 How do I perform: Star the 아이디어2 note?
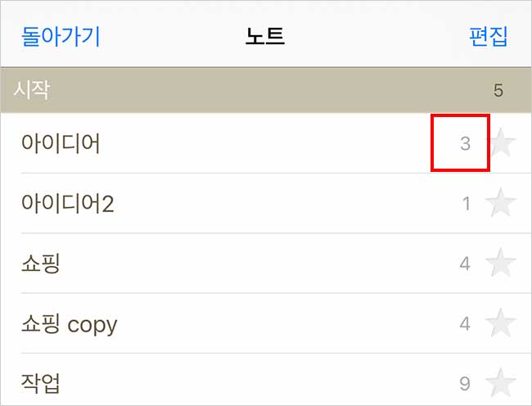pyautogui.click(x=501, y=204)
